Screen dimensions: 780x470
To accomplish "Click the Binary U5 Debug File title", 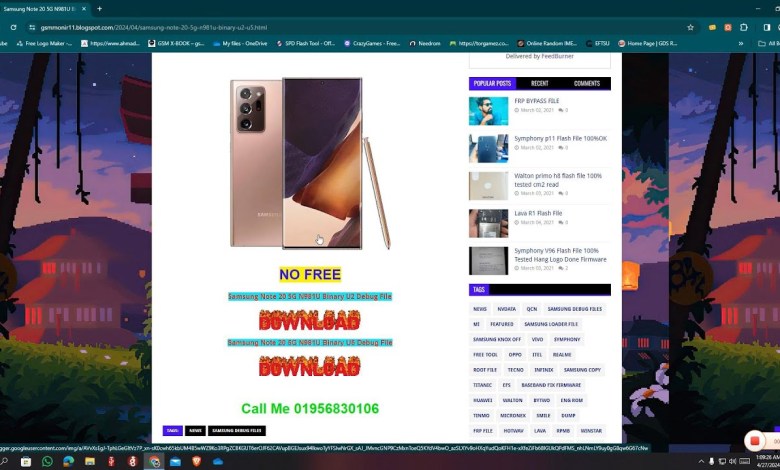I will [310, 342].
